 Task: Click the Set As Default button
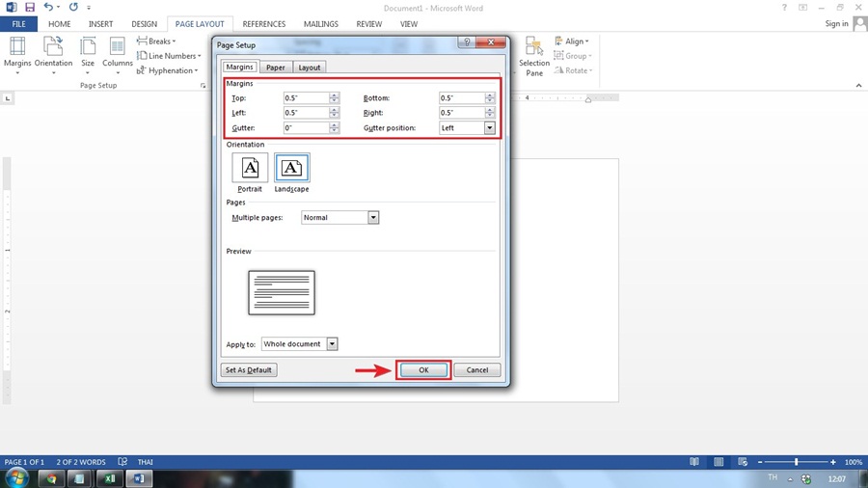click(249, 370)
